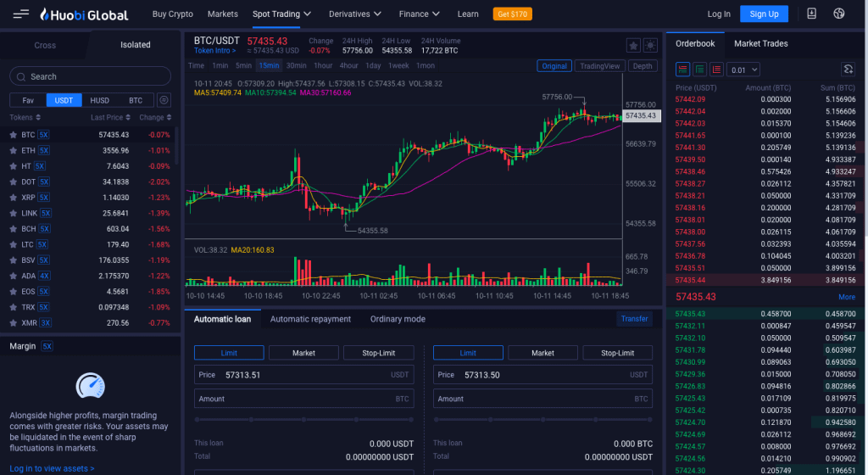The image size is (868, 475).
Task: Switch chart to TradingView
Action: [x=599, y=66]
